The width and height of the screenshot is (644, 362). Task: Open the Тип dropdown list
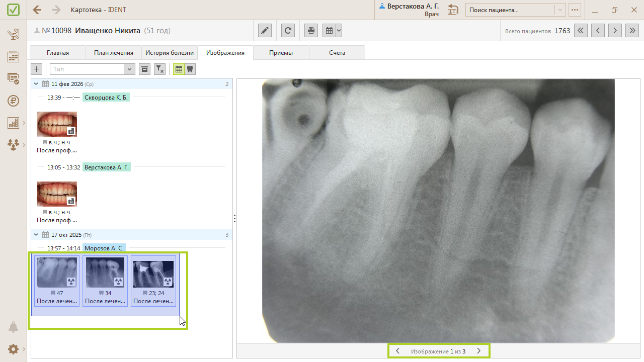tap(129, 69)
